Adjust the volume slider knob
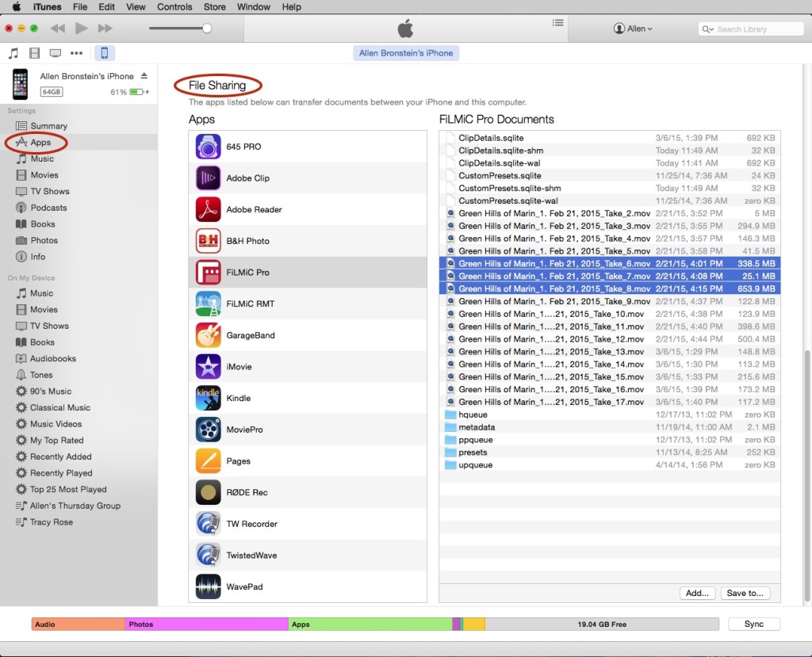 click(207, 29)
